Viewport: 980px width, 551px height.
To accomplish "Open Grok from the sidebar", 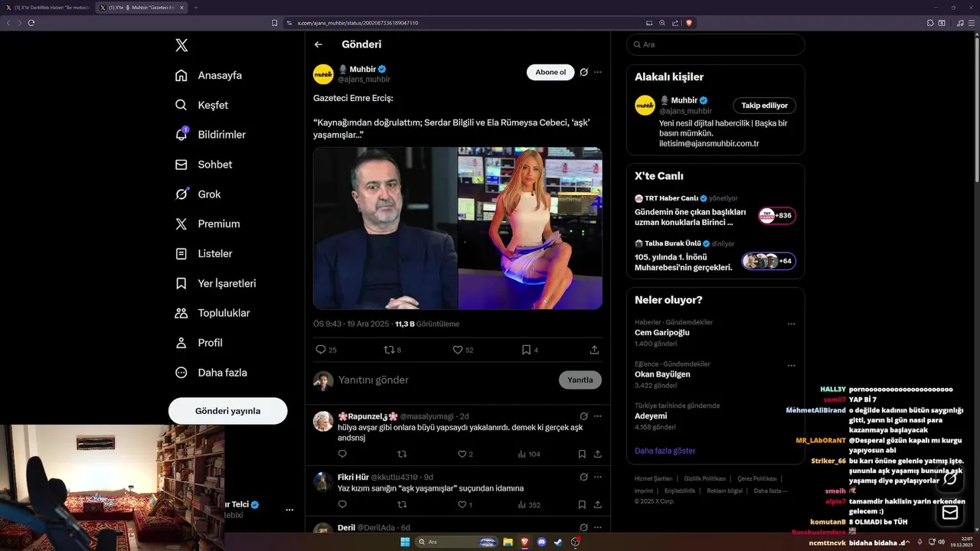I will (198, 194).
